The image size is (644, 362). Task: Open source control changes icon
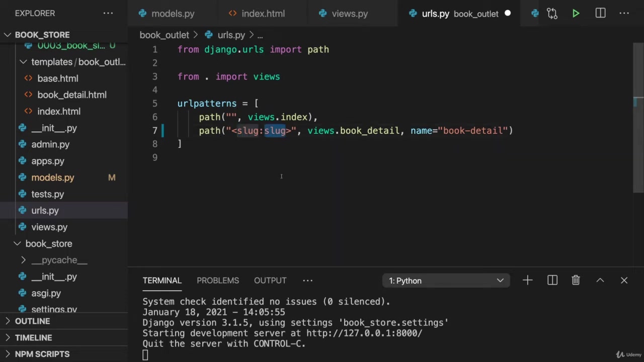click(x=552, y=14)
